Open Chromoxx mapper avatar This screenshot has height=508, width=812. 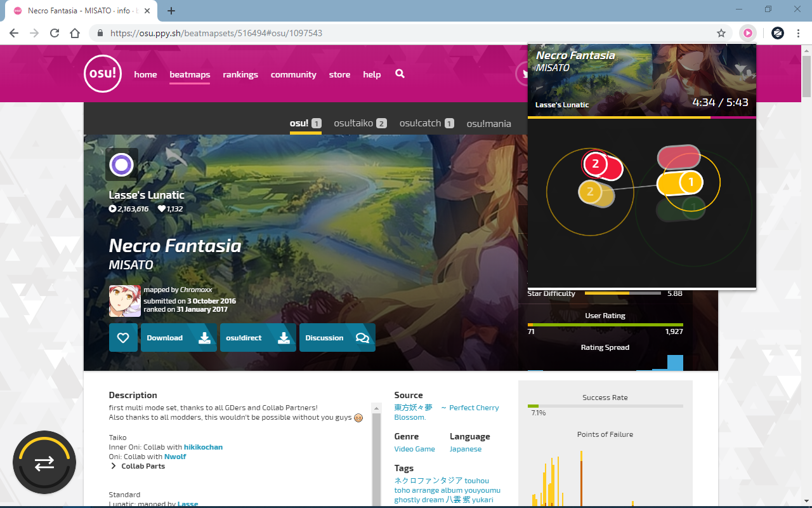[x=125, y=301]
